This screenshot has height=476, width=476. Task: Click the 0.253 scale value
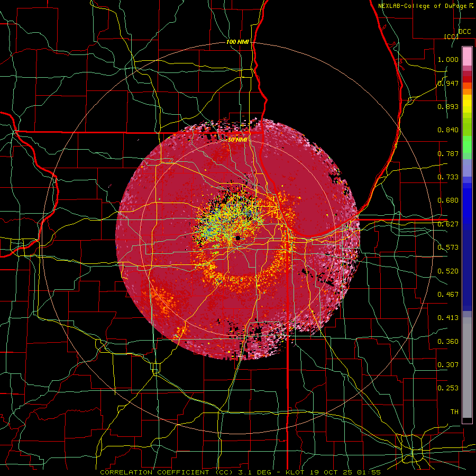coord(448,388)
